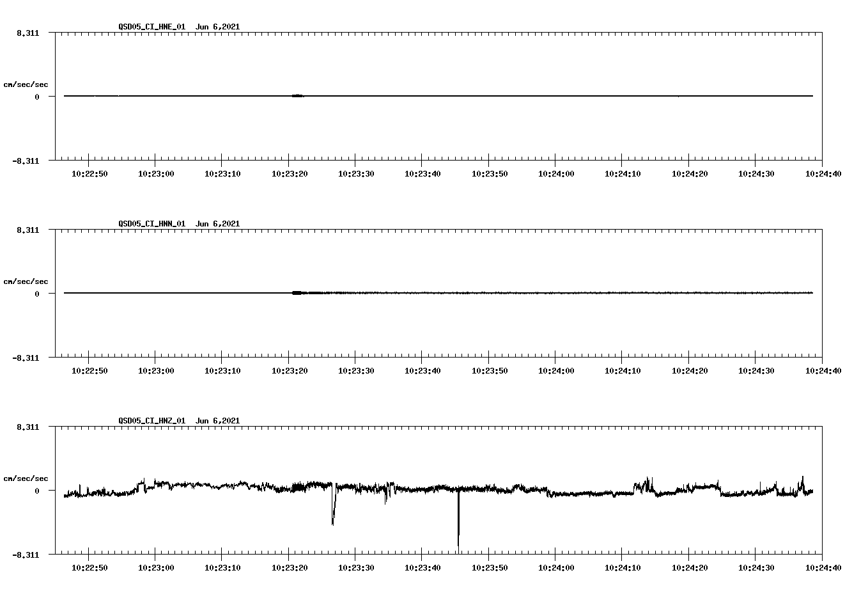The height and width of the screenshot is (591, 868).
Task: Click the 10:22:50 time label under HNZ plot
Action: 89,567
